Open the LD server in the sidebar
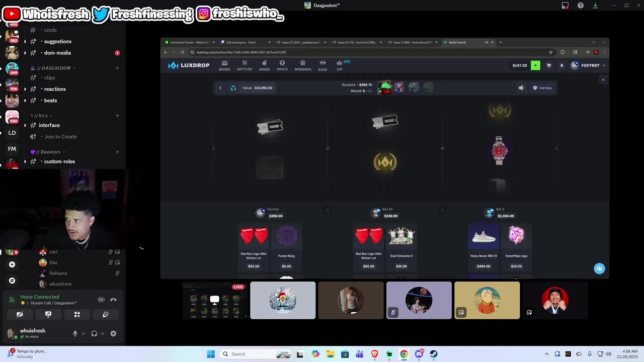 [x=12, y=133]
